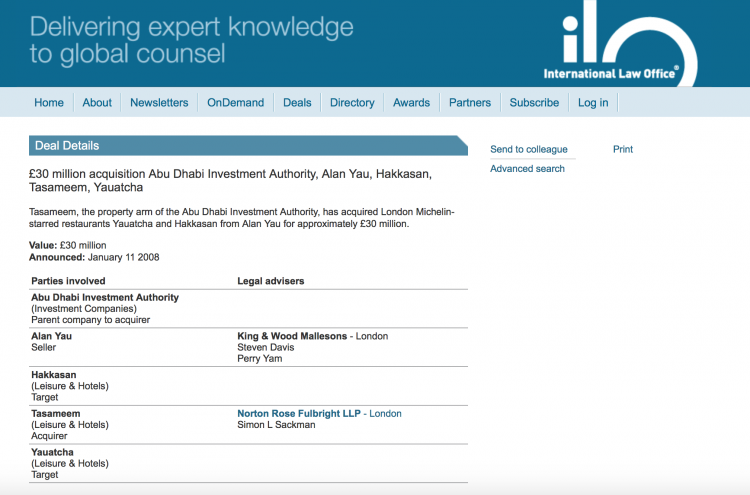
Task: Open the Awards page
Action: 411,102
